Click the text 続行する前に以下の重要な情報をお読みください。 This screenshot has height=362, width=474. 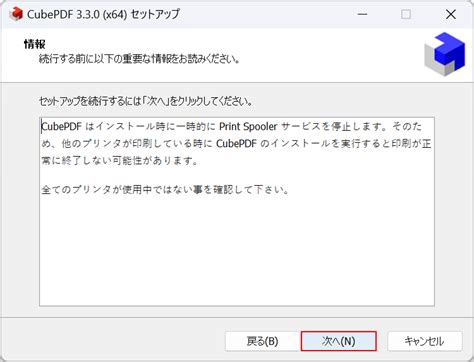tap(139, 59)
